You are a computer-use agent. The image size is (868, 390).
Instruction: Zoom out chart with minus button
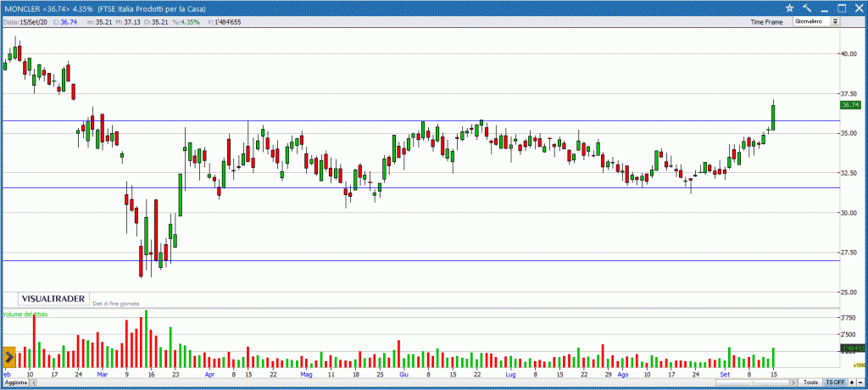pyautogui.click(x=860, y=382)
